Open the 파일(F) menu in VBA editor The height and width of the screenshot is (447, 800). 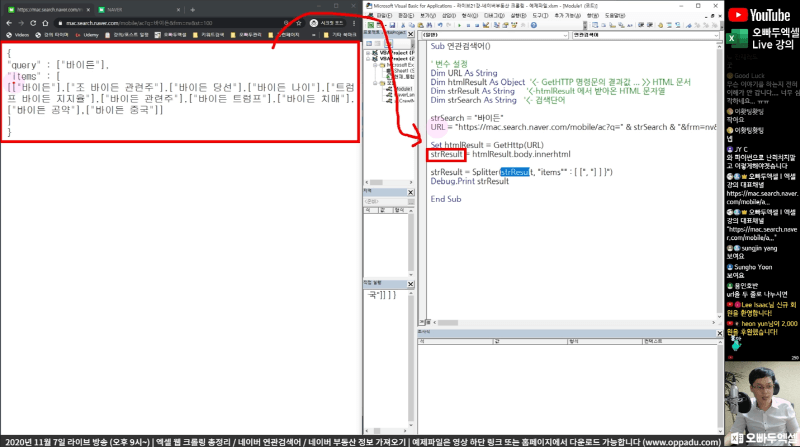click(x=382, y=16)
